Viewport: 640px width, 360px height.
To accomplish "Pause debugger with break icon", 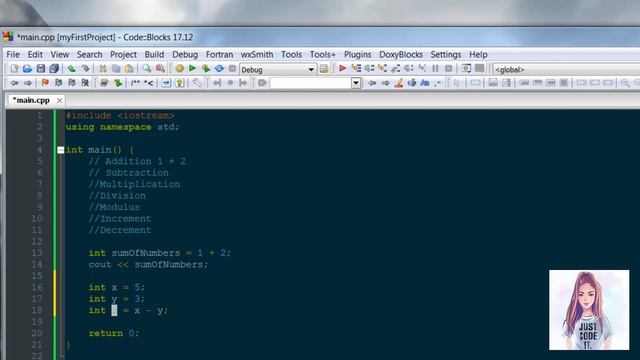I will (435, 69).
